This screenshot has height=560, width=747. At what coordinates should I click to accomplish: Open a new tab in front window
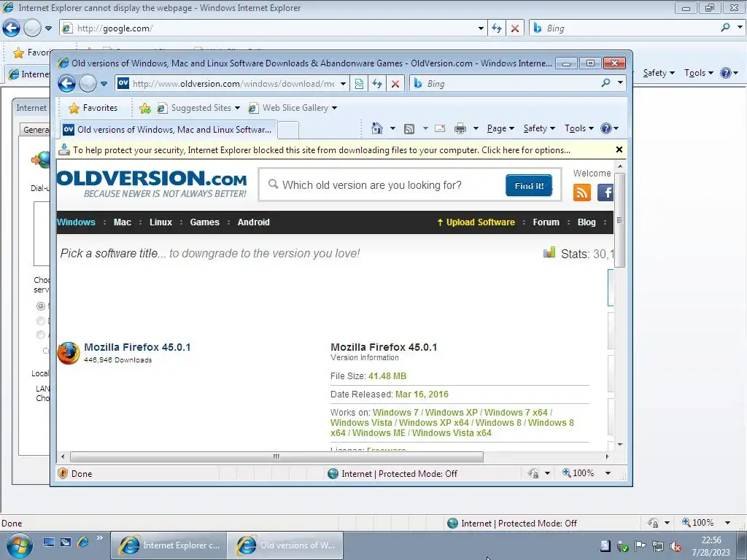[287, 130]
